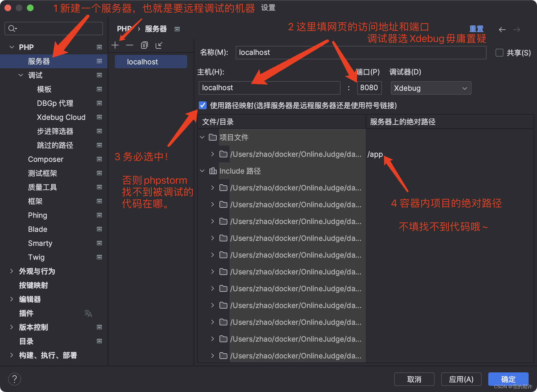This screenshot has height=392, width=537.
Task: Click the 主机(H) host input field
Action: coord(269,88)
